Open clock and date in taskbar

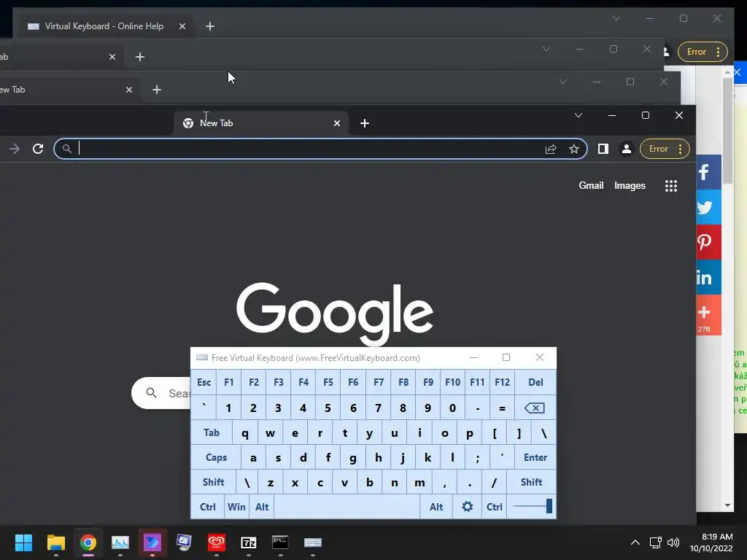point(712,542)
